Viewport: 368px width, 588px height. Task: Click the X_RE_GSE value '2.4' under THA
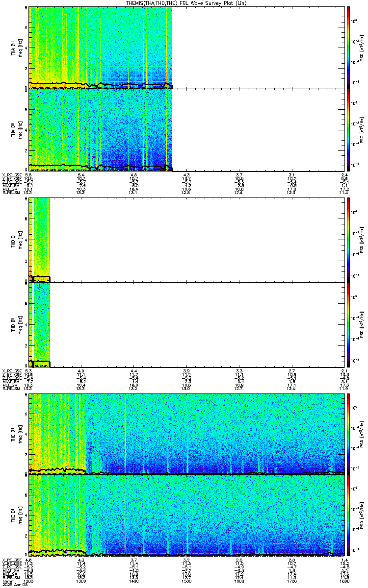pyautogui.click(x=344, y=175)
